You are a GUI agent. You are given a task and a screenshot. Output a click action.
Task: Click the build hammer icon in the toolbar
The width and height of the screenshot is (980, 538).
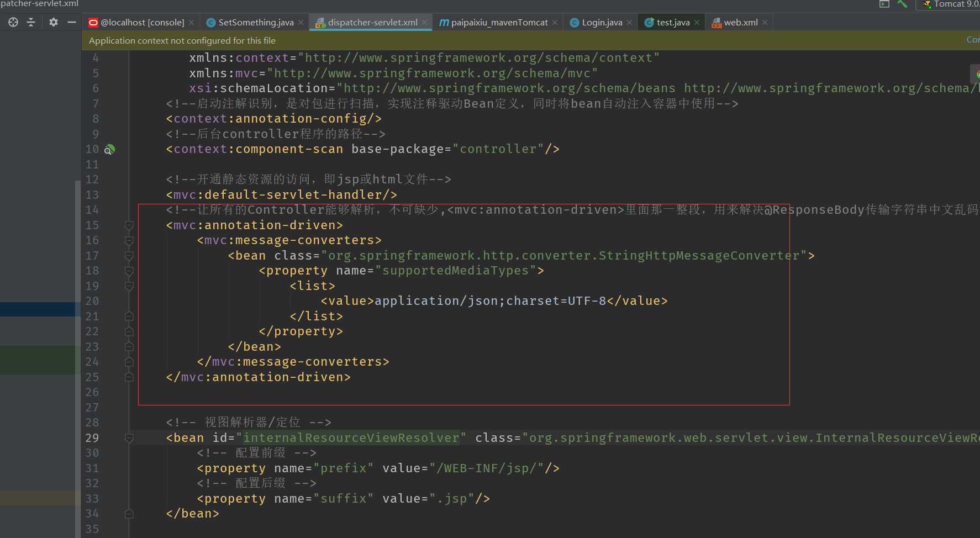pos(902,4)
